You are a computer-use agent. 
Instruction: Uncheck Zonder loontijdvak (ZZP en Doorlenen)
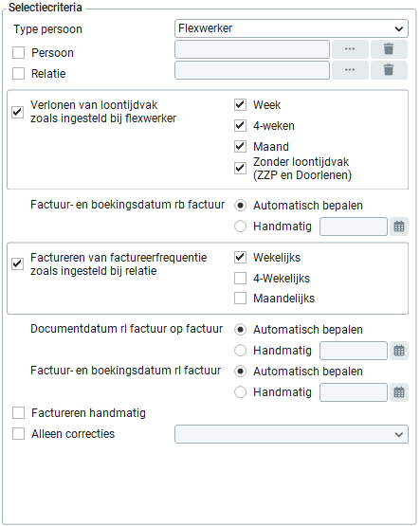(x=240, y=168)
